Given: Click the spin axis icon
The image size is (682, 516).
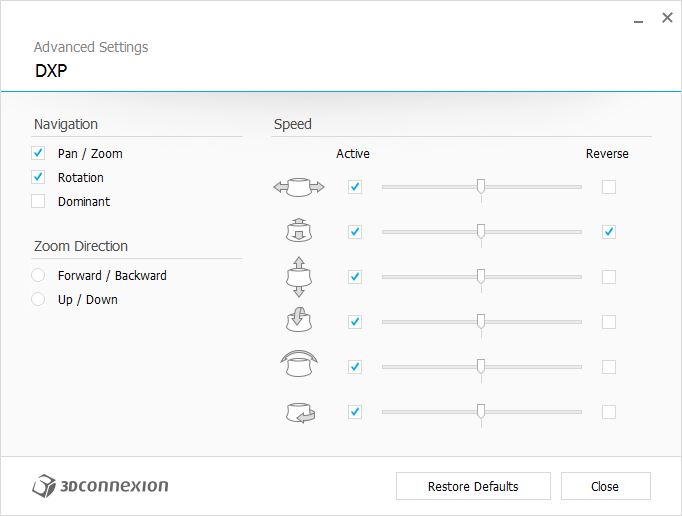Looking at the screenshot, I should [301, 412].
